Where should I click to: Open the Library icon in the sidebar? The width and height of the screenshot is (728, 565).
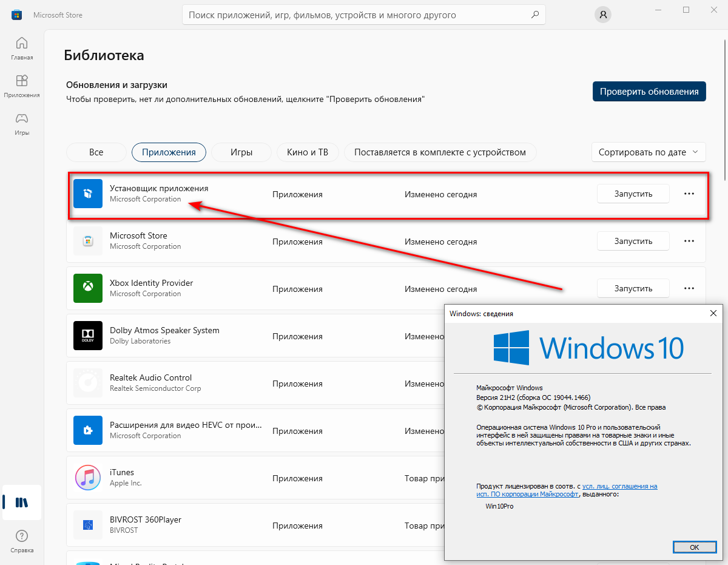pos(22,502)
